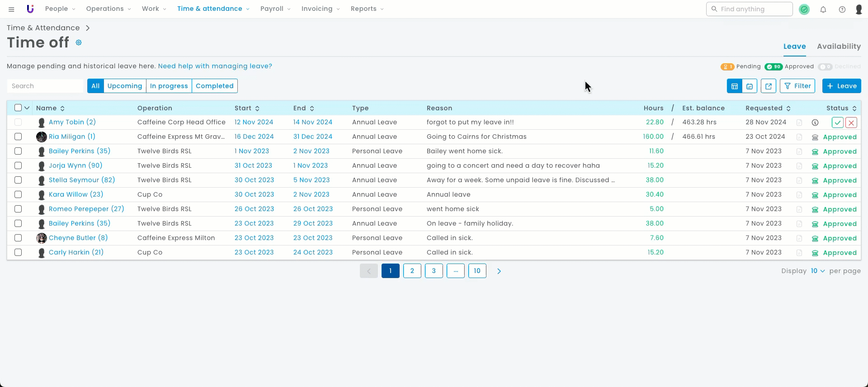Screen dimensions: 868x387
Task: Click the export icon beside the Filter button
Action: pos(768,86)
